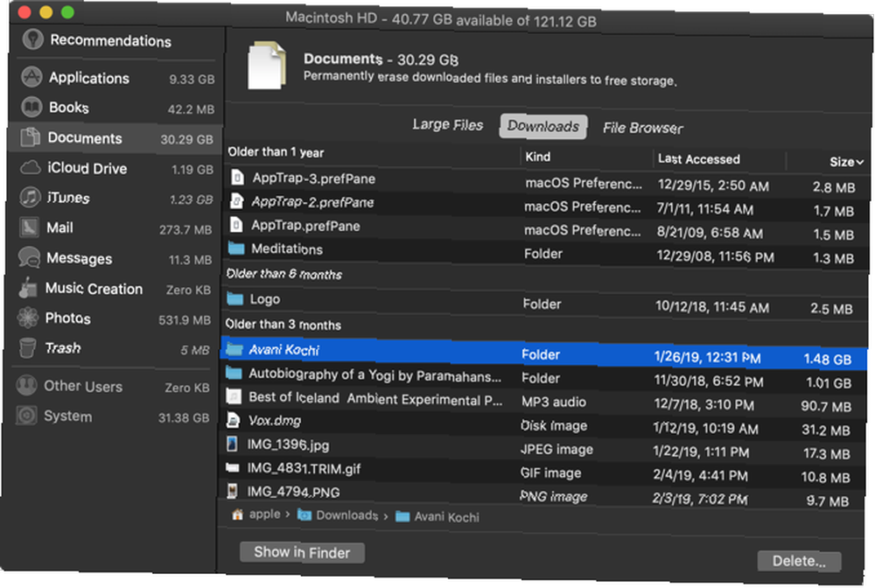The height and width of the screenshot is (588, 875).
Task: Click the Recommendations lightbulb icon
Action: [33, 39]
